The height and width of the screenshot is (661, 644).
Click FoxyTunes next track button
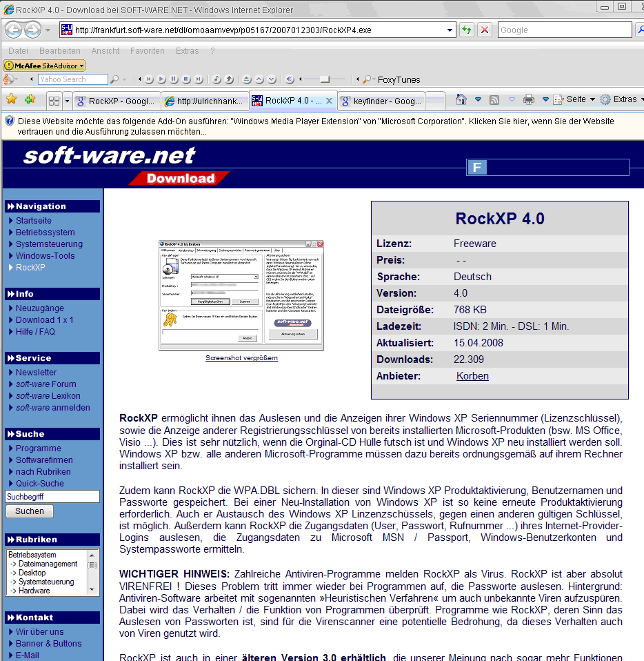(x=199, y=79)
